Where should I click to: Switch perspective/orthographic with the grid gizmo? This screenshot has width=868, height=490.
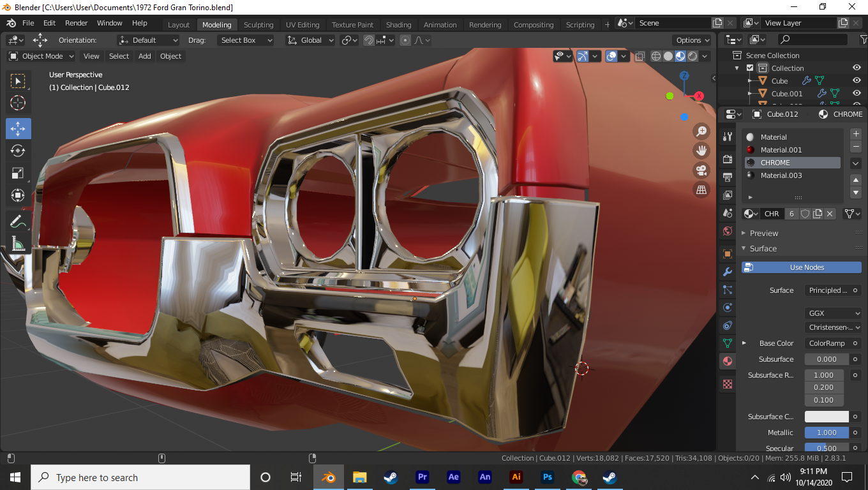701,189
